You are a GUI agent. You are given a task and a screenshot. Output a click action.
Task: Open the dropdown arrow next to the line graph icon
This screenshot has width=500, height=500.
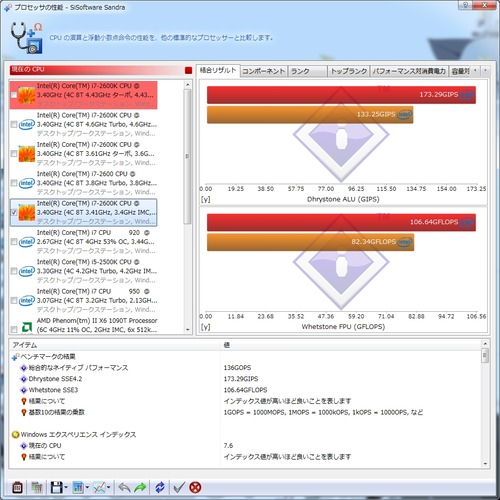[x=109, y=488]
